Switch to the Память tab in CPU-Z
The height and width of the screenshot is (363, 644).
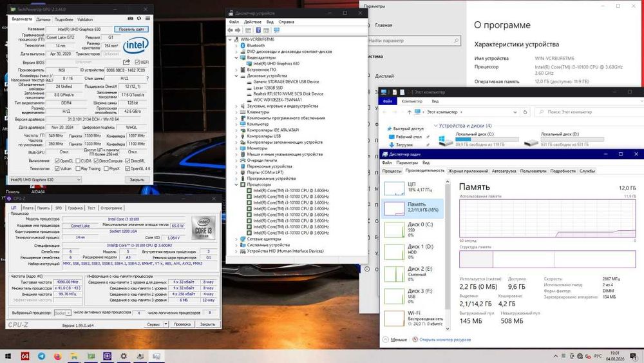point(43,208)
